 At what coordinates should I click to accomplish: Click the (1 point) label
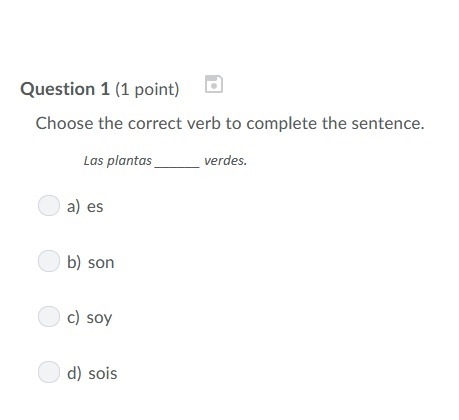pyautogui.click(x=147, y=89)
